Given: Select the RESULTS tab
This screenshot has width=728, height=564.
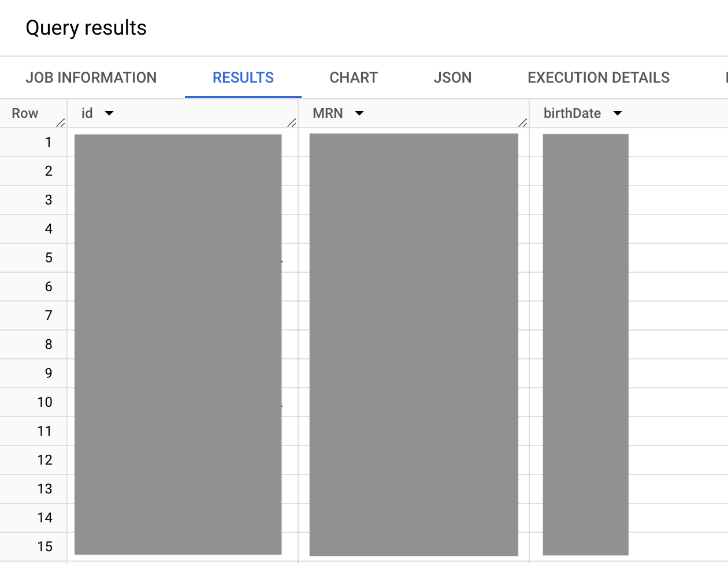Looking at the screenshot, I should click(243, 77).
